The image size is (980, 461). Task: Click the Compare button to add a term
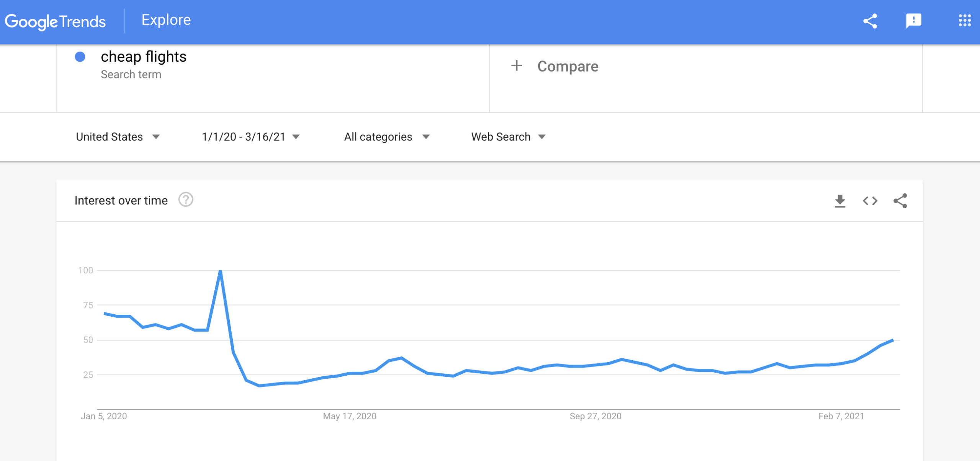[567, 66]
